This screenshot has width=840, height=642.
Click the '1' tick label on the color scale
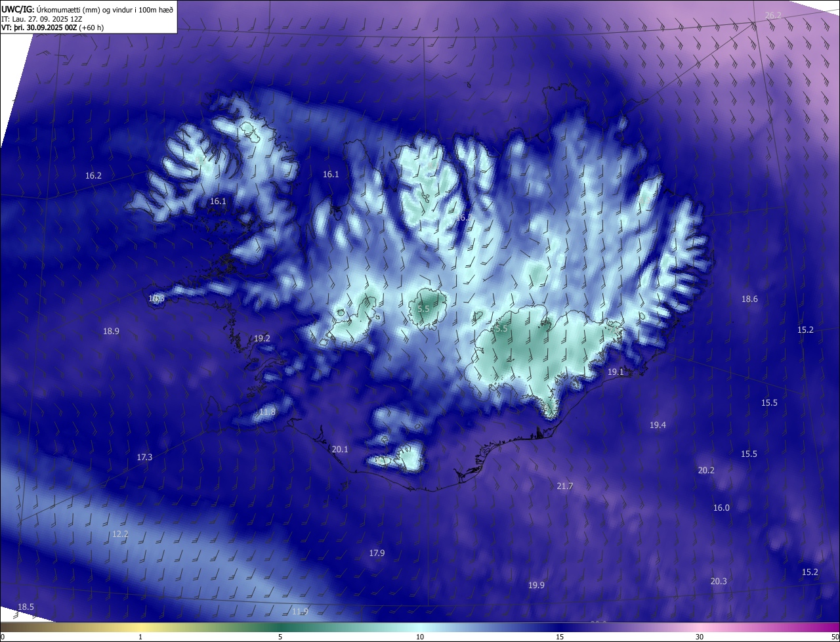(x=140, y=637)
